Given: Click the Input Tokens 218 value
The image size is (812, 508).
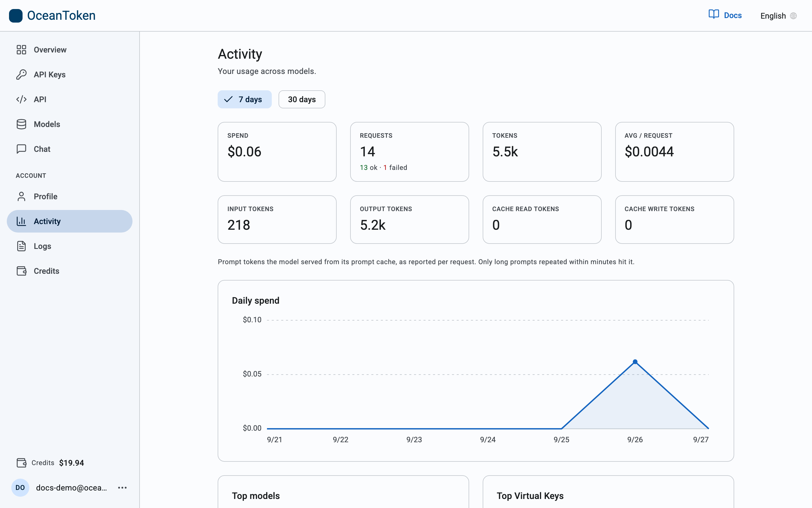Looking at the screenshot, I should click(239, 225).
